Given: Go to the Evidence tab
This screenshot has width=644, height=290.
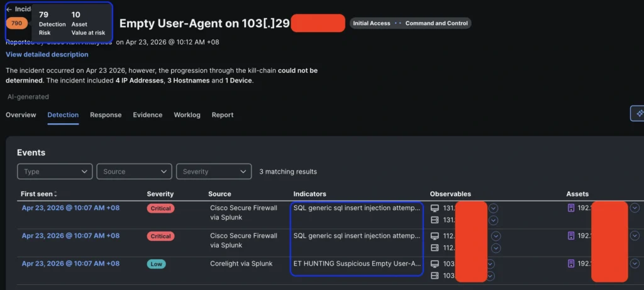Looking at the screenshot, I should pos(148,115).
